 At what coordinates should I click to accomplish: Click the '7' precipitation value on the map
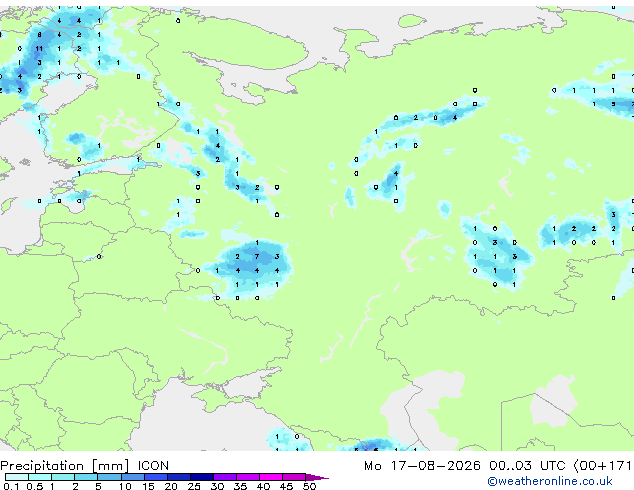tap(257, 257)
